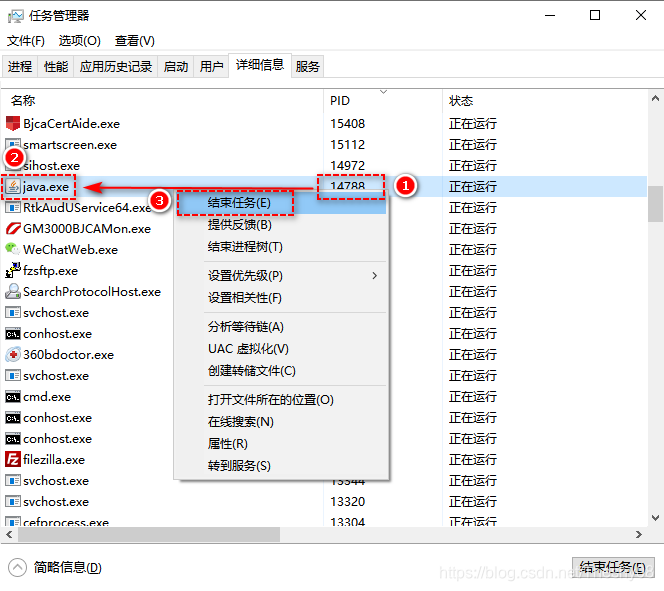This screenshot has width=664, height=591.
Task: Collapse to brief info with arrow circle
Action: [17, 568]
